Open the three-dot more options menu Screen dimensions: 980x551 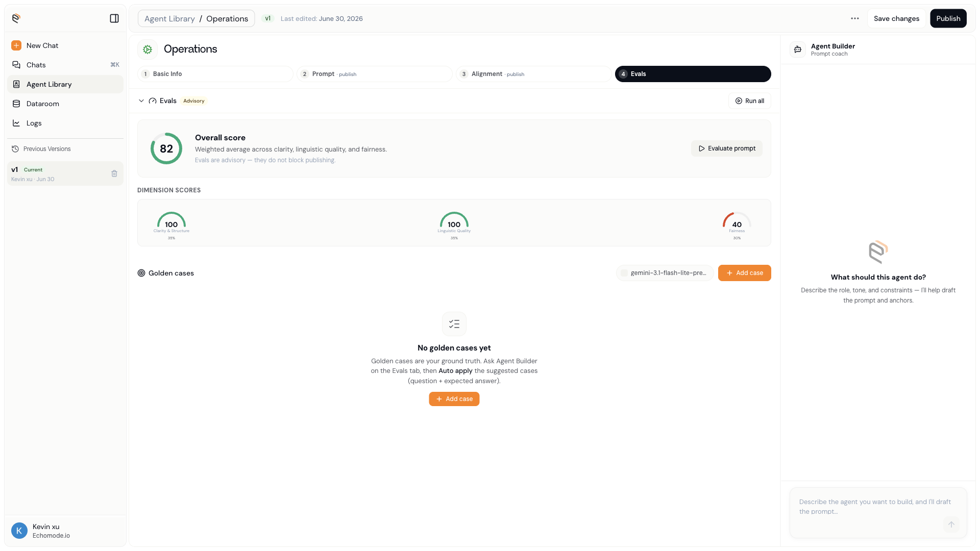[855, 18]
